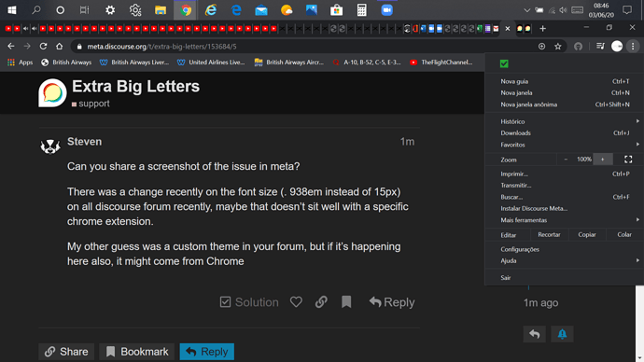Choose Transmitir... from menu

pos(565,185)
